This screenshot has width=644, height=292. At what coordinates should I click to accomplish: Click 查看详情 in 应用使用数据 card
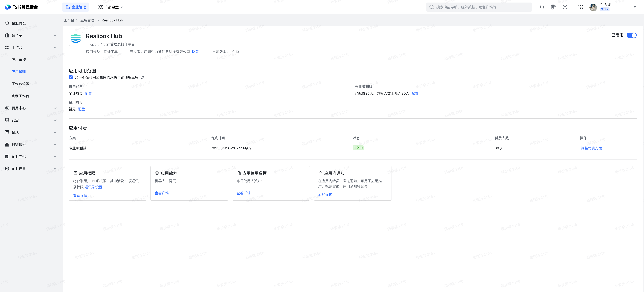244,193
